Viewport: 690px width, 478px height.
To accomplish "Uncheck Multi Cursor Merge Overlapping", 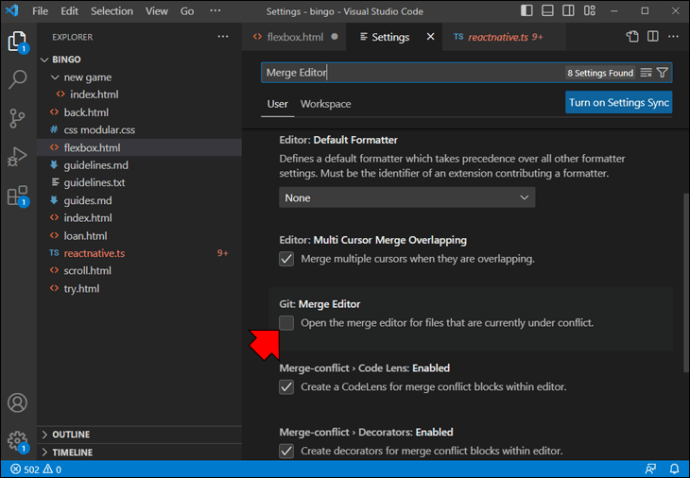I will [x=287, y=259].
